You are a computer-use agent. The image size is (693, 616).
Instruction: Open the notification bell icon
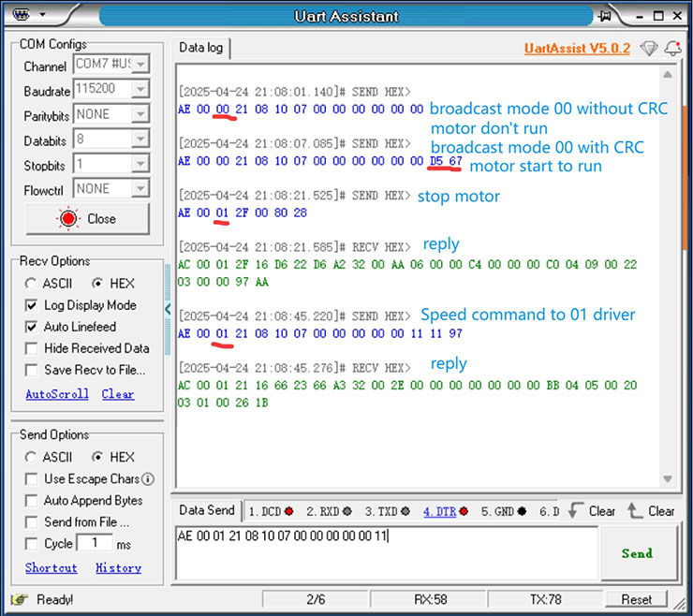click(x=673, y=48)
